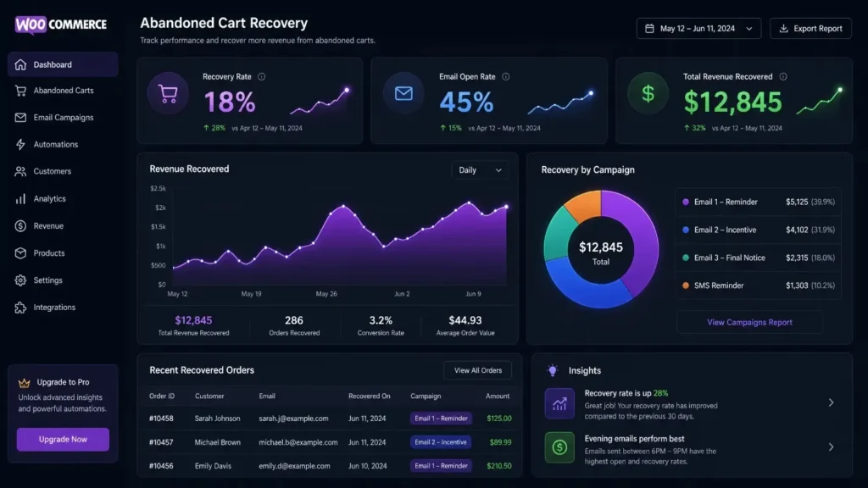Viewport: 868px width, 488px height.
Task: Click the Upgrade to Pro crown icon
Action: pos(24,382)
